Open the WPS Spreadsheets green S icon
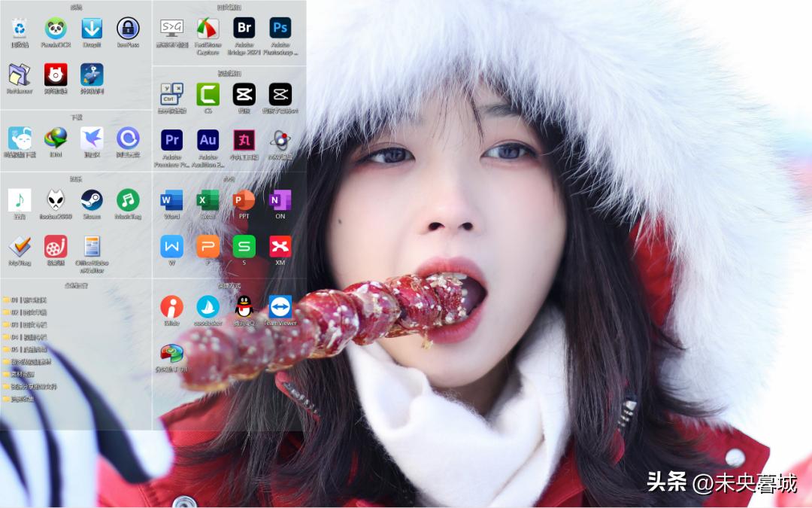Image resolution: width=812 pixels, height=508 pixels. pos(244,247)
